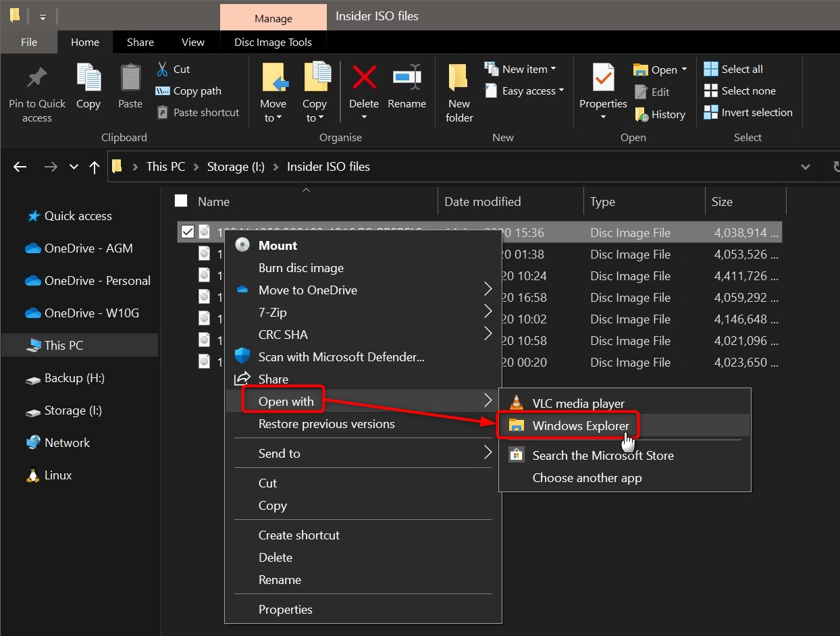The image size is (840, 636).
Task: Expand address bar history dropdown
Action: tap(805, 167)
